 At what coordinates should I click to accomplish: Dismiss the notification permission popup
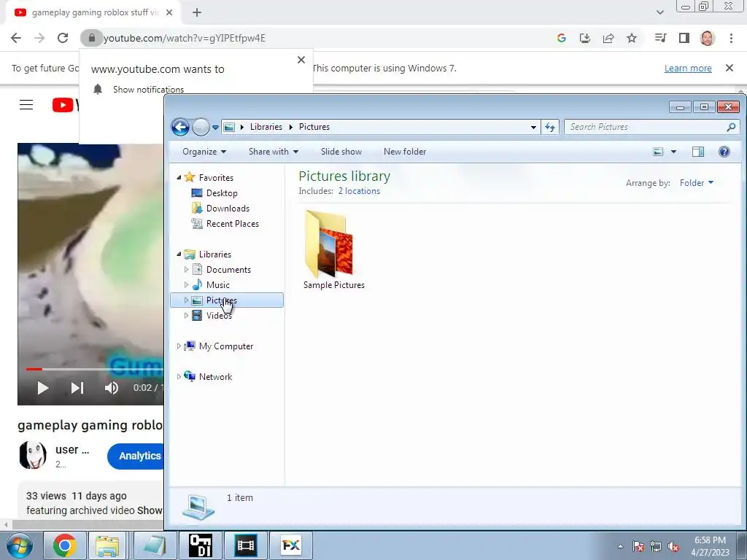301,60
